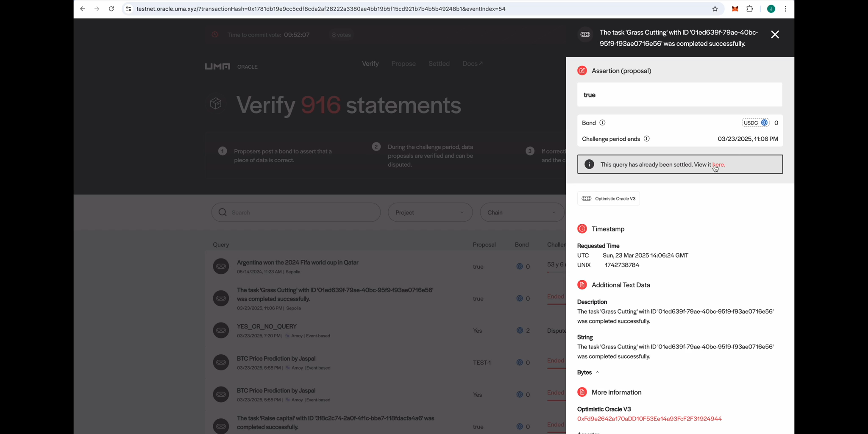Click the Query column header
Viewport: 868px width, 434px height.
coord(221,245)
